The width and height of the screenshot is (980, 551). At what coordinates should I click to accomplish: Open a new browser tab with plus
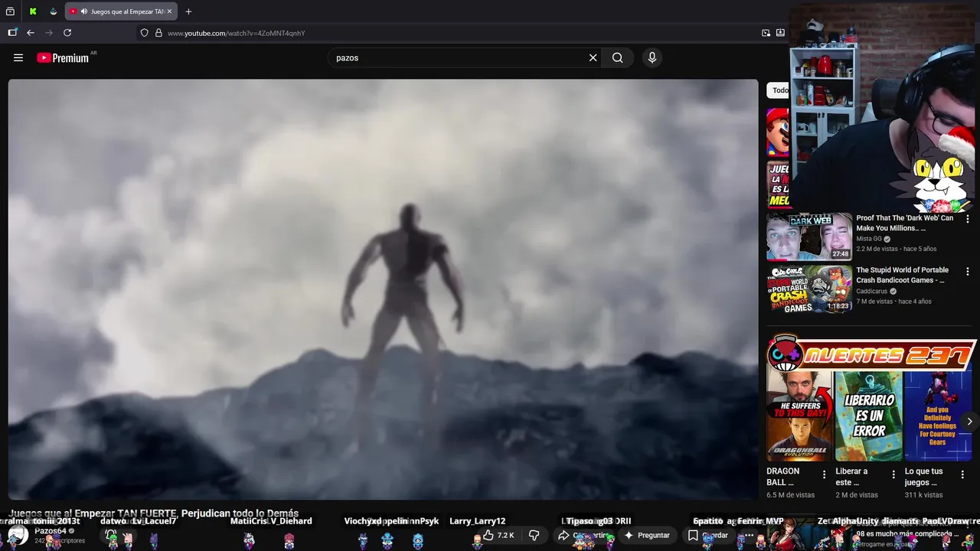[188, 11]
